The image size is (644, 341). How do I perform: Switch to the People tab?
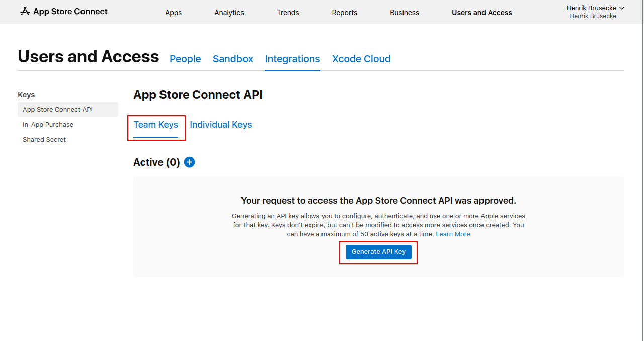[x=185, y=59]
